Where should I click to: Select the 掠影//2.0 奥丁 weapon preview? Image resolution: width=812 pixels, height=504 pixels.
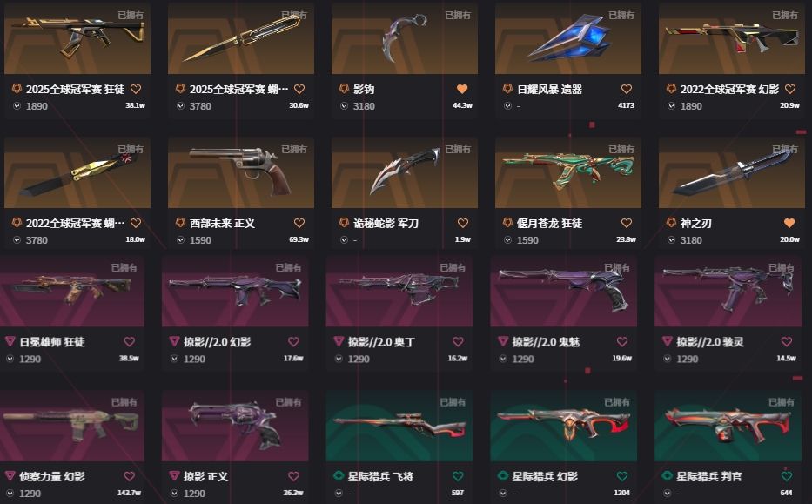click(399, 291)
